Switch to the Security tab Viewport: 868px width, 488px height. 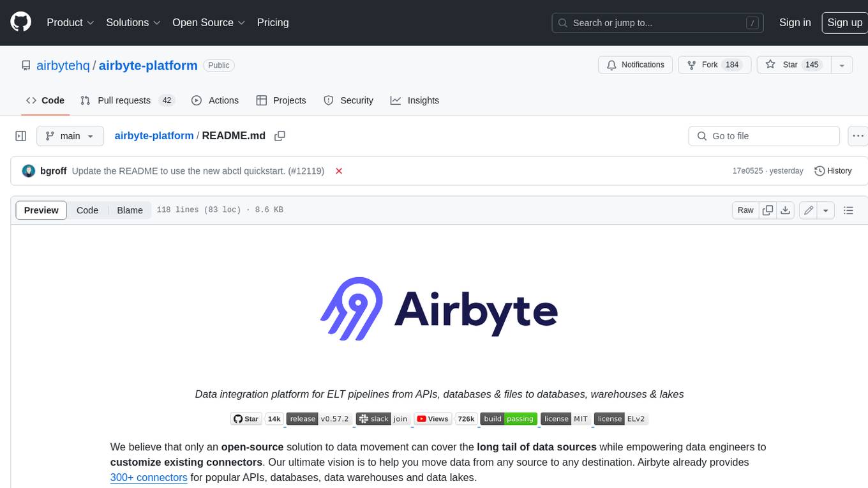[348, 100]
